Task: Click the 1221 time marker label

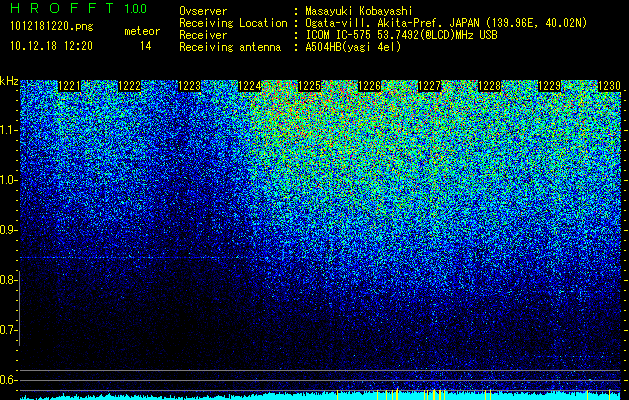Action: pos(69,86)
